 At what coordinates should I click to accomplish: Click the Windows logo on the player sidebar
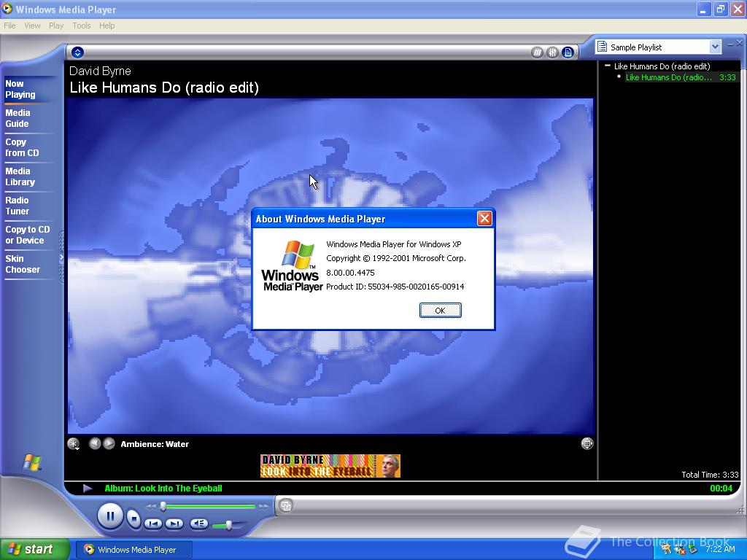(32, 462)
